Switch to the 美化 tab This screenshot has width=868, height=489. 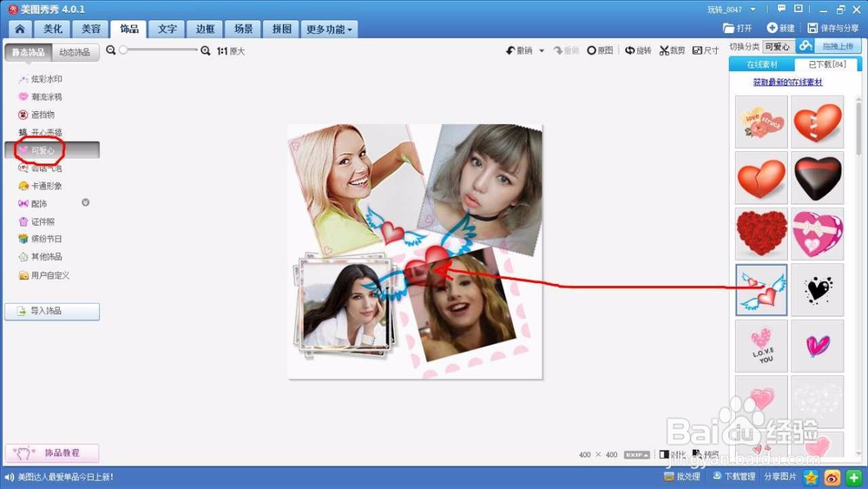(x=53, y=29)
